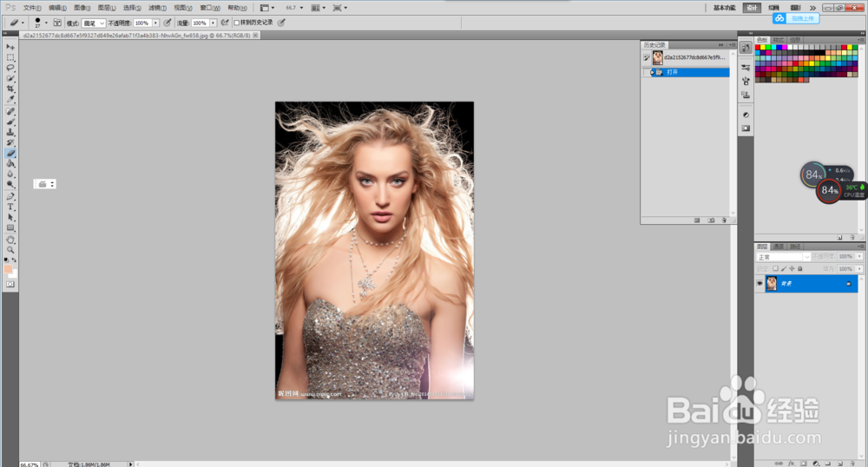Create new snapshot in History panel

711,220
